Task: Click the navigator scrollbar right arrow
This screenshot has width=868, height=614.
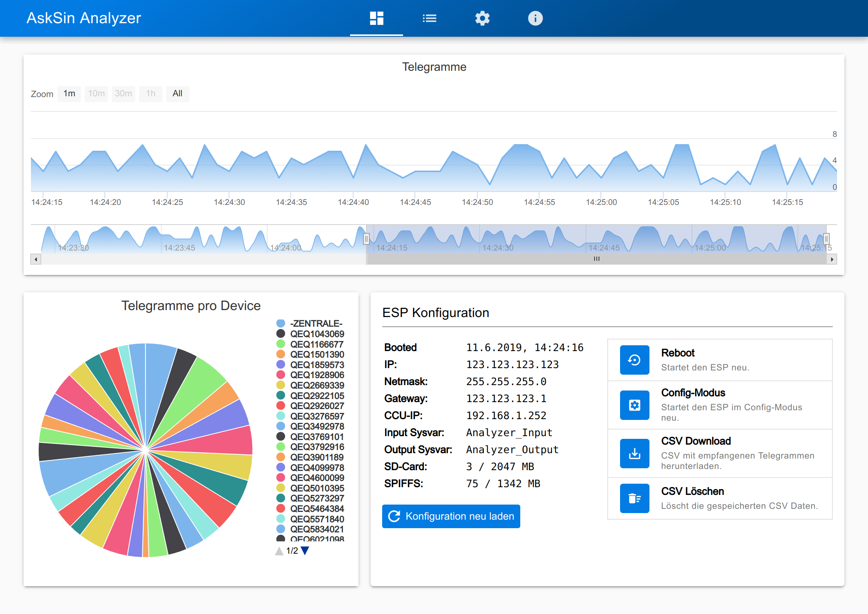Action: tap(832, 259)
